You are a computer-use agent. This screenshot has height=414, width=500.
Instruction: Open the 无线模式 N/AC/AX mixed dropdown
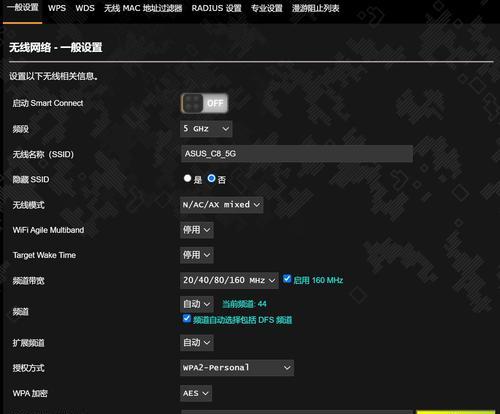(x=221, y=205)
